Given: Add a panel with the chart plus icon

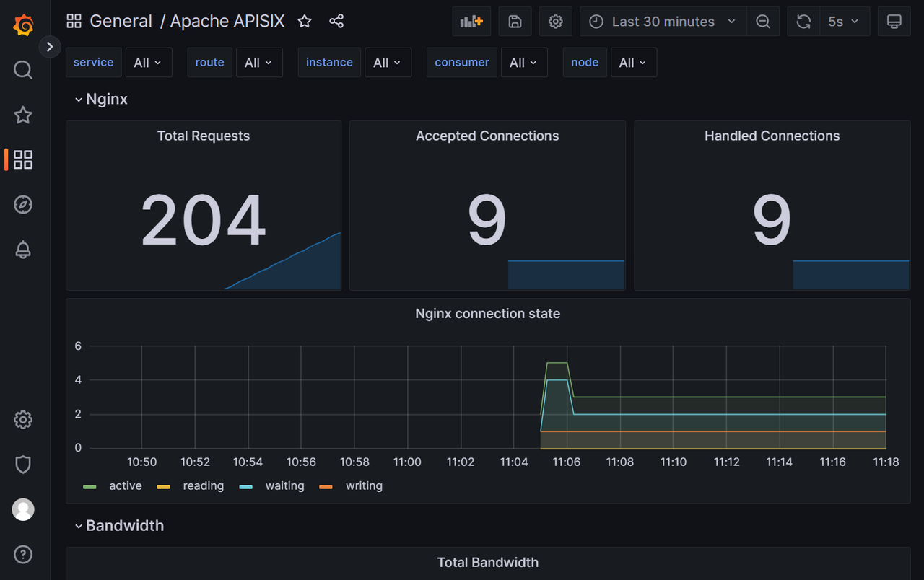Looking at the screenshot, I should (x=471, y=22).
